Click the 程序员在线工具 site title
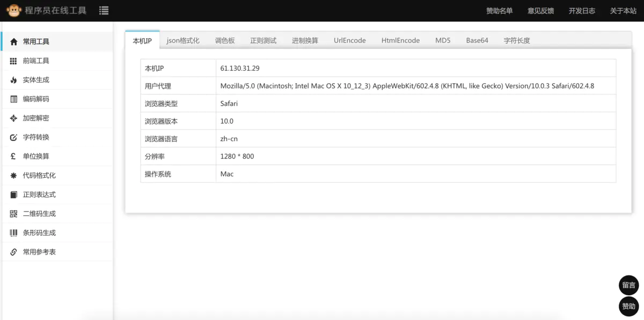644x320 pixels. (x=56, y=10)
